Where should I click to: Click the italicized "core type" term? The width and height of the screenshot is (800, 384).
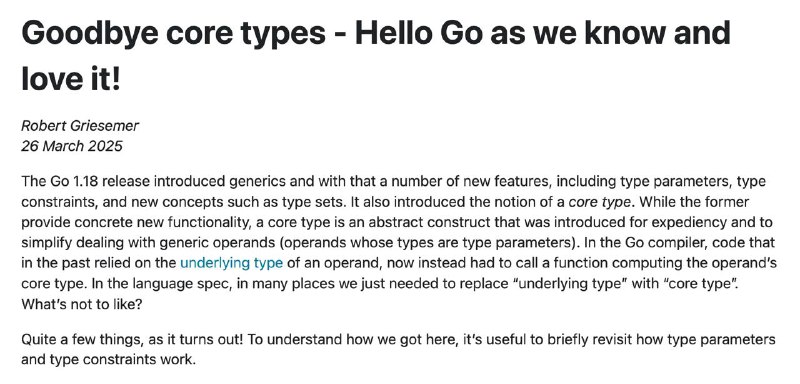click(601, 202)
